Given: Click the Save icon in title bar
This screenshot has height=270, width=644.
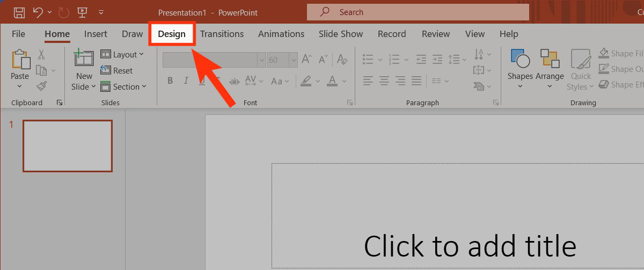Looking at the screenshot, I should (x=19, y=12).
